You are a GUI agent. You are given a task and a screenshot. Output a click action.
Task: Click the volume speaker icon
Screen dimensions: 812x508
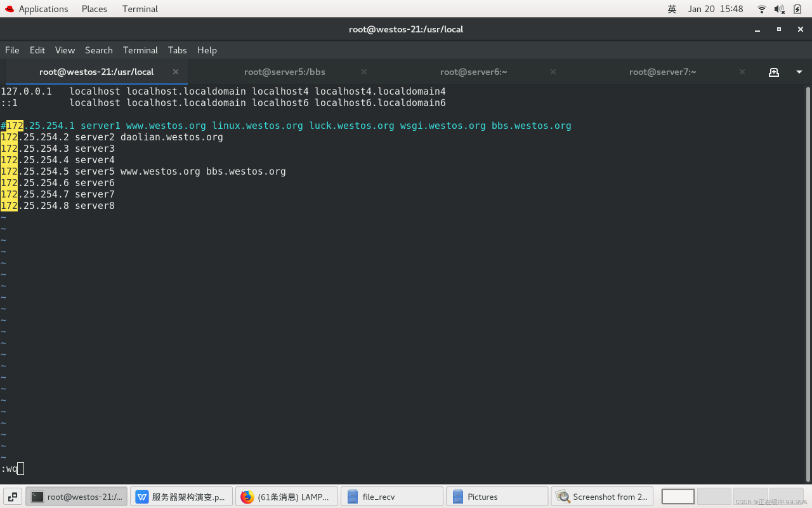(780, 9)
